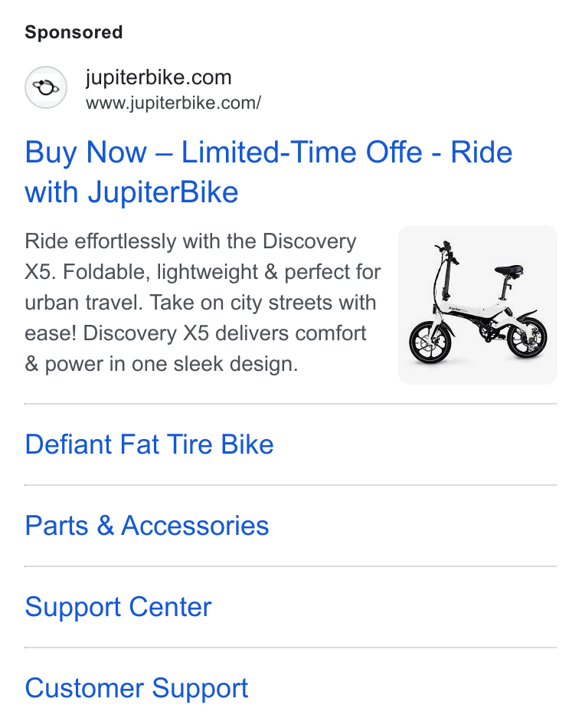Click 'Ride effortlessly with the Discovery' text line
This screenshot has height=728, width=582.
[190, 241]
